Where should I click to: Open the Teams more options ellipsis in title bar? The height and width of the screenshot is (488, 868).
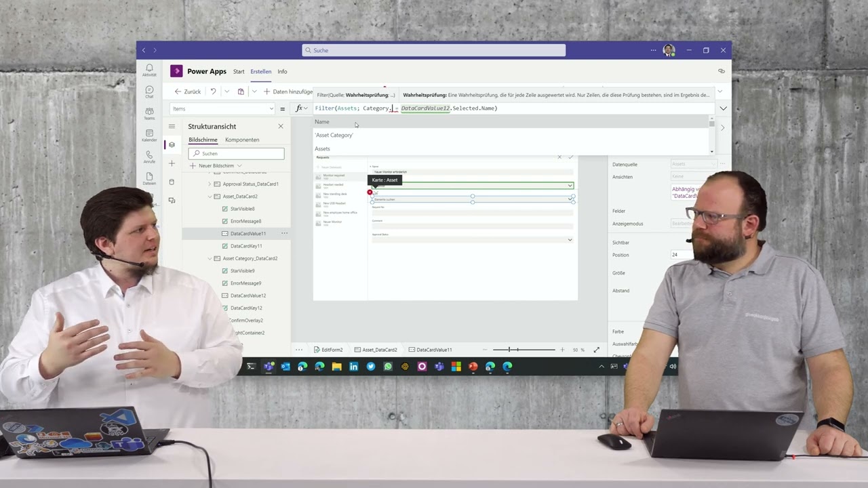pos(654,50)
